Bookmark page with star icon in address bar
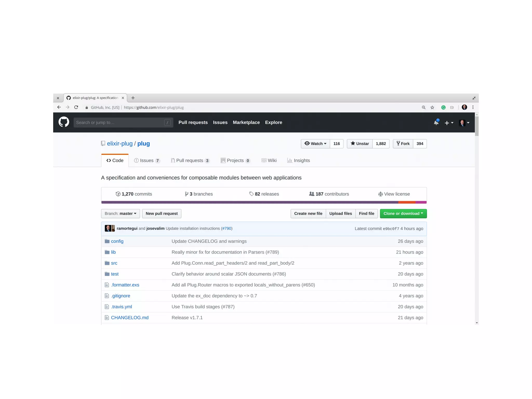Image resolution: width=532 pixels, height=399 pixels. 432,107
